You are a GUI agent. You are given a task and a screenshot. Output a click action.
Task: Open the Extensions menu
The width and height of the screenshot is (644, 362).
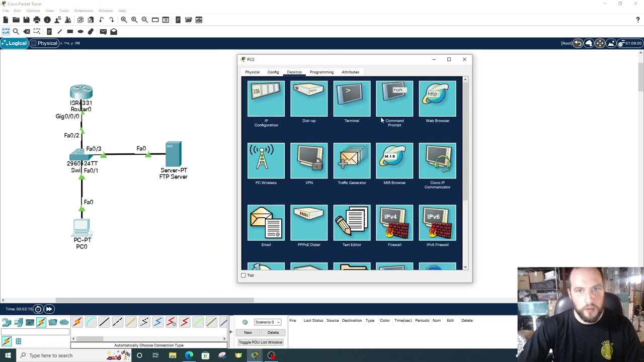84,11
